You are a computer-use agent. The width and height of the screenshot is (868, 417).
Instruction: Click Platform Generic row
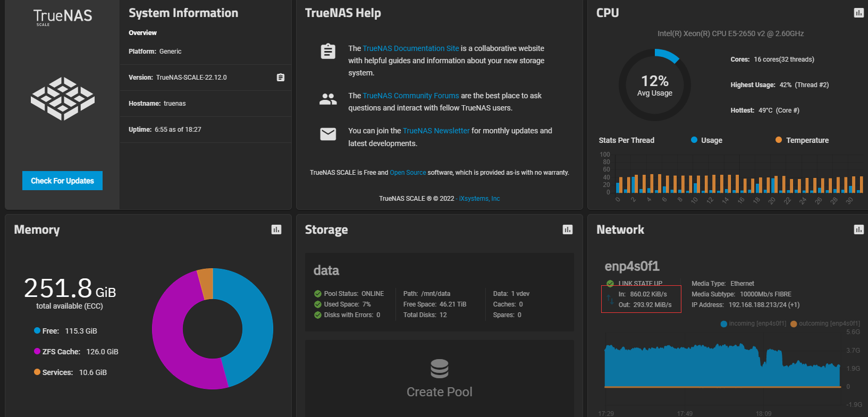pyautogui.click(x=206, y=52)
